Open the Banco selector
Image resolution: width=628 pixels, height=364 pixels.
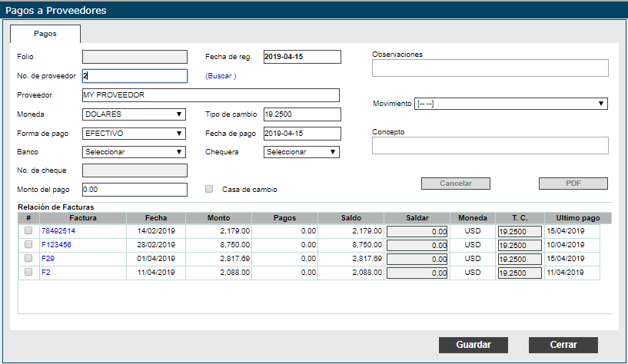tap(134, 152)
